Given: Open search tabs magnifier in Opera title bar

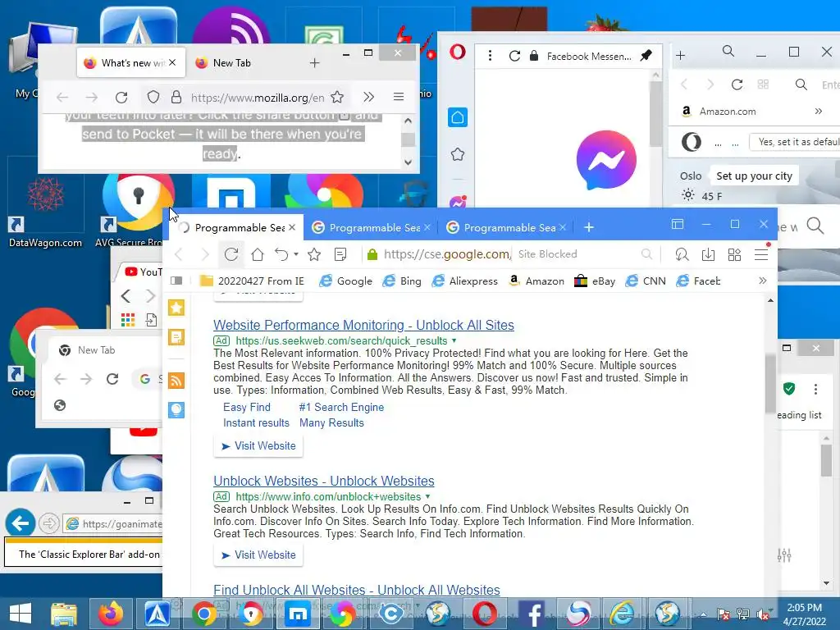Looking at the screenshot, I should [x=728, y=51].
